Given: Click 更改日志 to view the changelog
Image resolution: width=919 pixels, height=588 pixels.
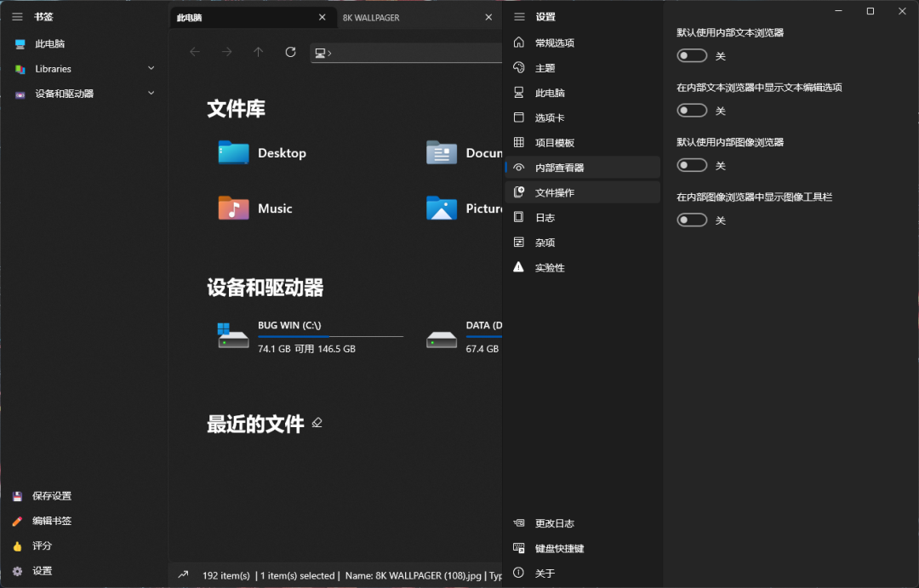Looking at the screenshot, I should tap(554, 522).
